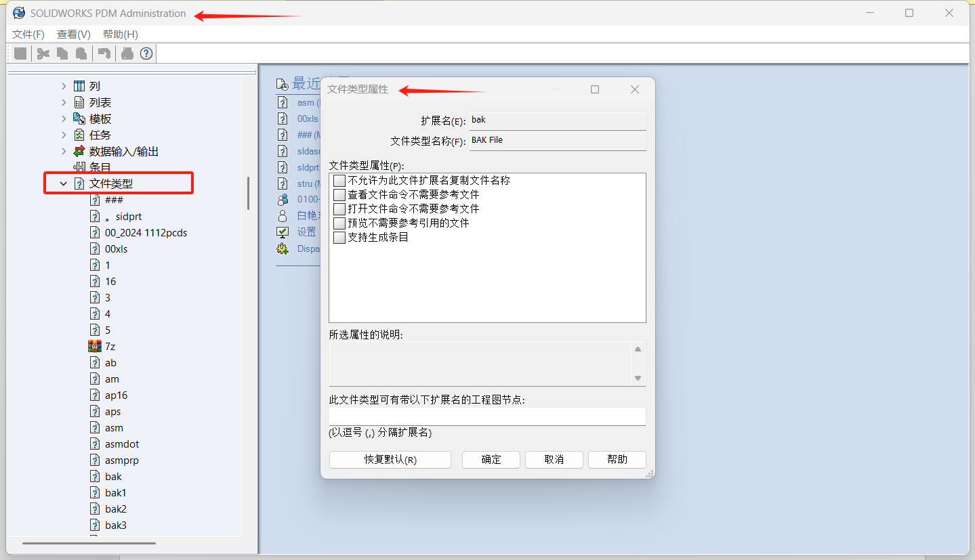Click the group icon beside 0100-

[x=283, y=200]
